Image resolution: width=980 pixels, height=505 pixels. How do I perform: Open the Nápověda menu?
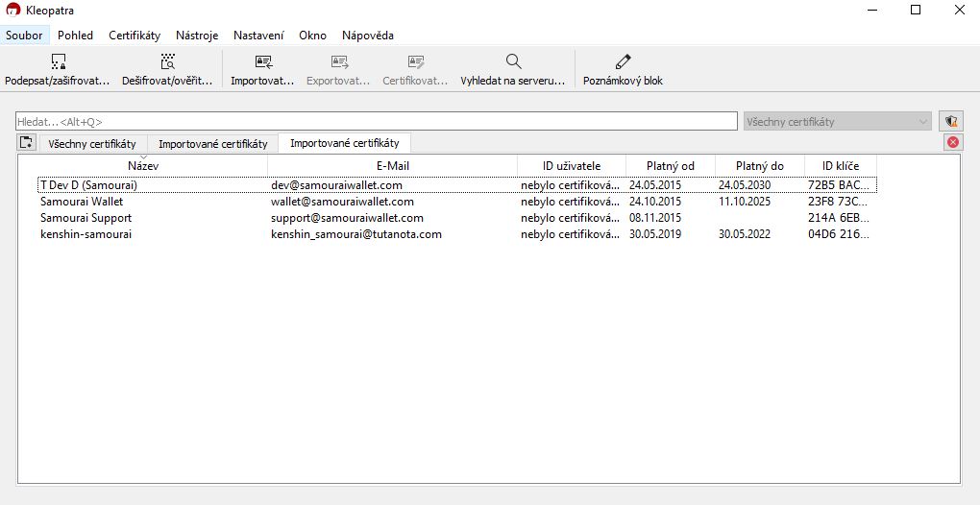[368, 36]
